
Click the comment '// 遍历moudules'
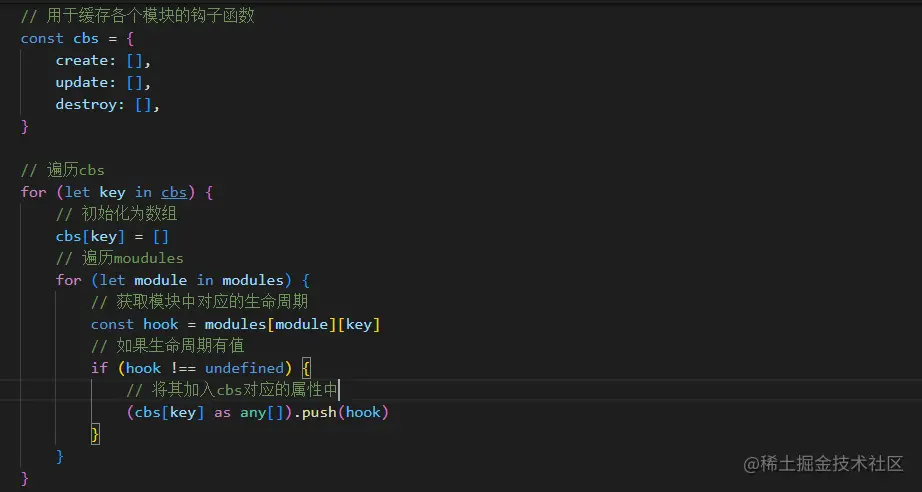[x=119, y=258]
